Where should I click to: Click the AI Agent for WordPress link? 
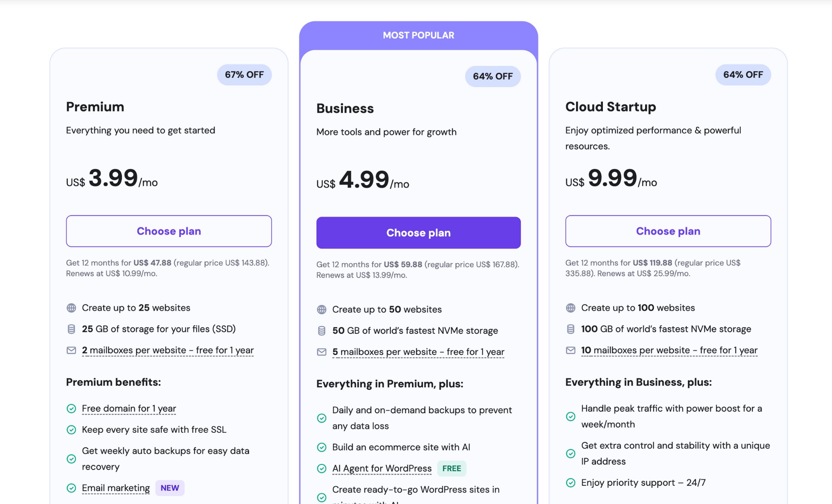point(382,468)
